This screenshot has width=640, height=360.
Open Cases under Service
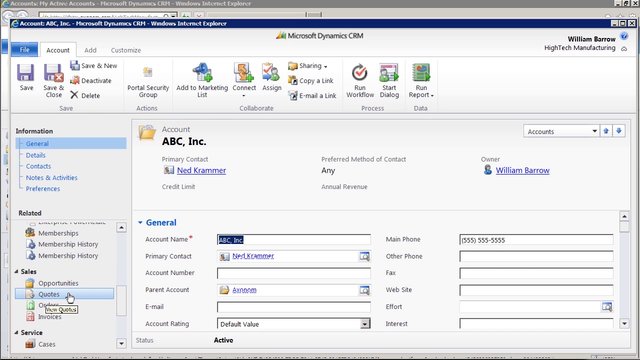pos(40,344)
